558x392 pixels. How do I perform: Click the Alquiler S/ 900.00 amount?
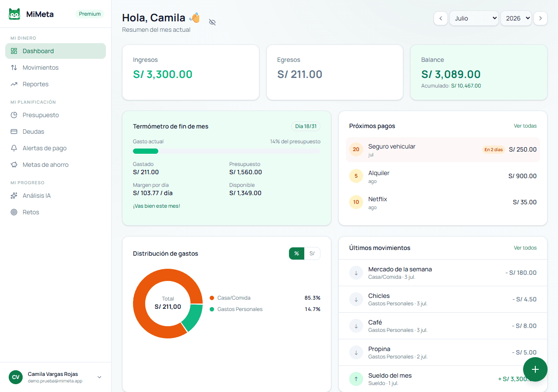pyautogui.click(x=522, y=176)
